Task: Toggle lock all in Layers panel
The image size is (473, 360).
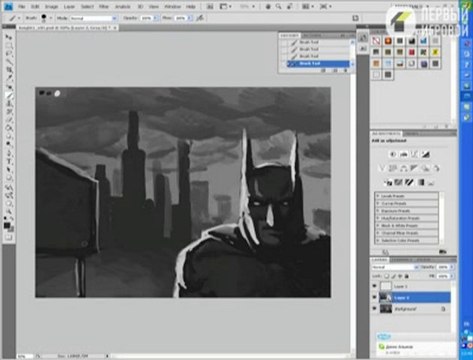Action: click(407, 276)
